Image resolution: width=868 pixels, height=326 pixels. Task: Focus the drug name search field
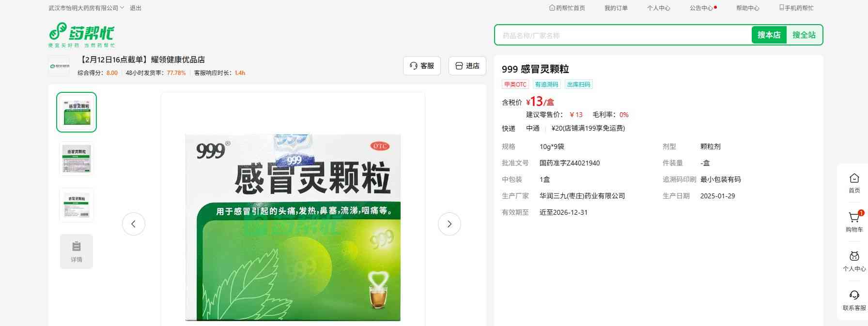[x=622, y=35]
